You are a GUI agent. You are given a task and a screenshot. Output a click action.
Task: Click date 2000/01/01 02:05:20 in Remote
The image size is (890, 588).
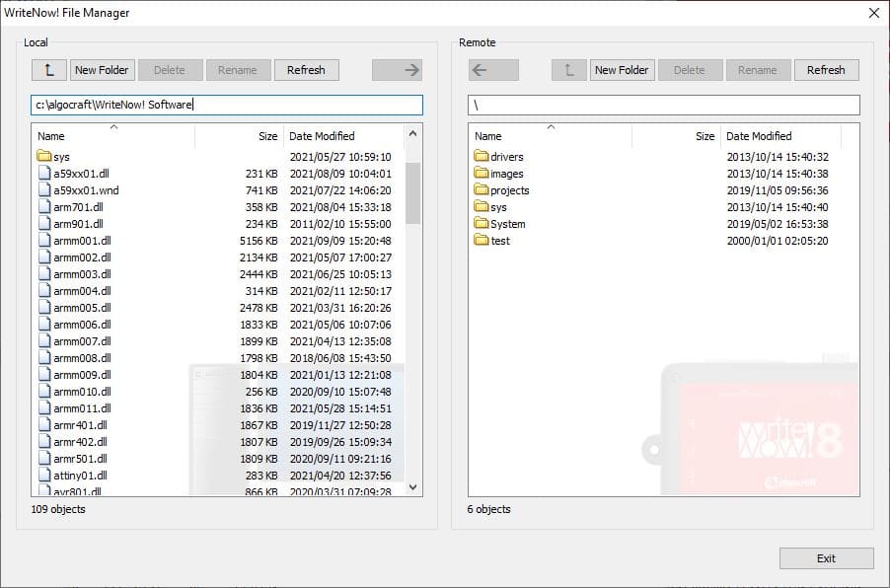778,241
